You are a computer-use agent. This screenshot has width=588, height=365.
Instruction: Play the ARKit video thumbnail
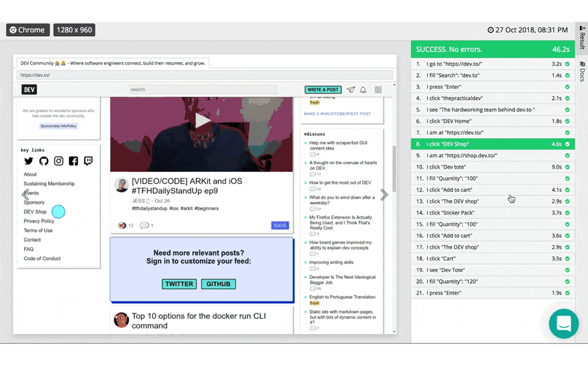[x=202, y=121]
